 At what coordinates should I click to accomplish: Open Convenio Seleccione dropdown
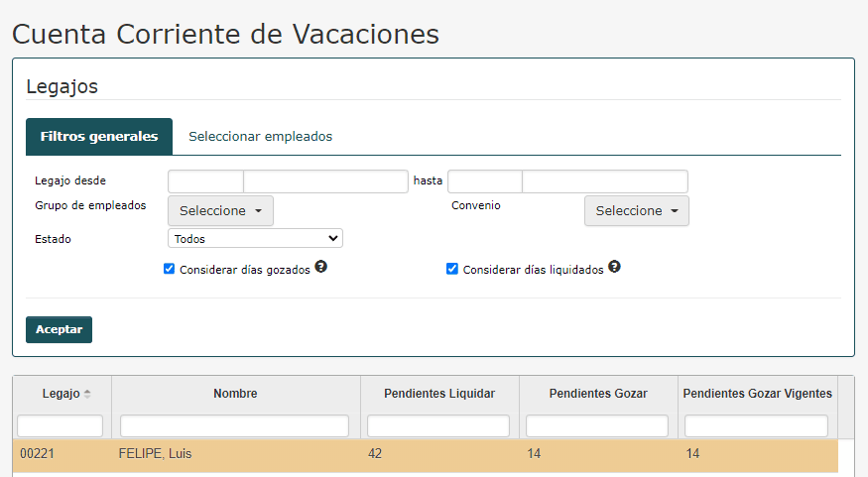click(x=637, y=211)
